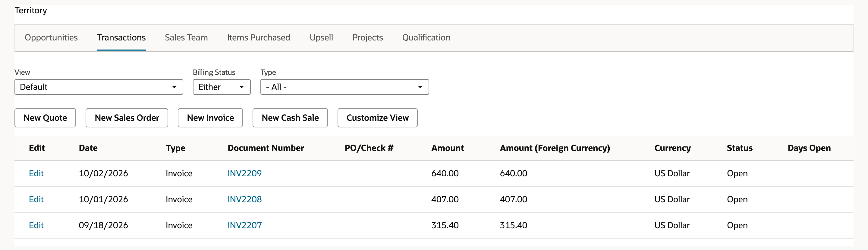The width and height of the screenshot is (868, 250).
Task: Expand the View dropdown set to Default
Action: [x=99, y=87]
